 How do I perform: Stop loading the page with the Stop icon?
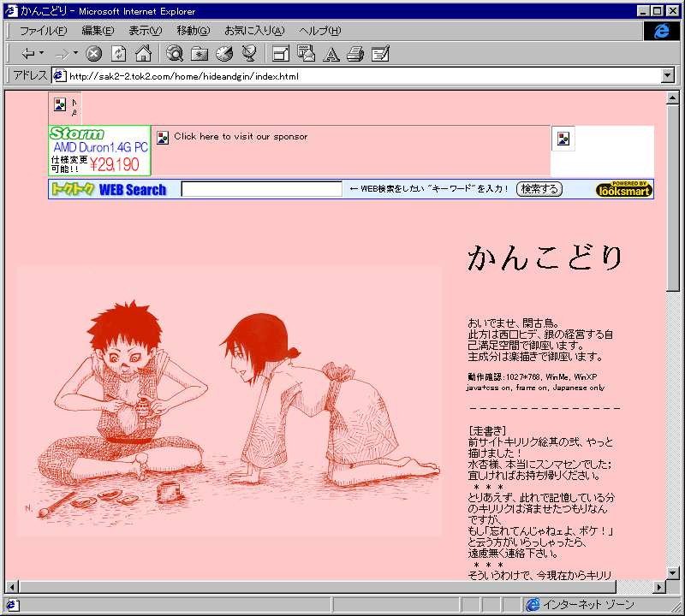[93, 54]
